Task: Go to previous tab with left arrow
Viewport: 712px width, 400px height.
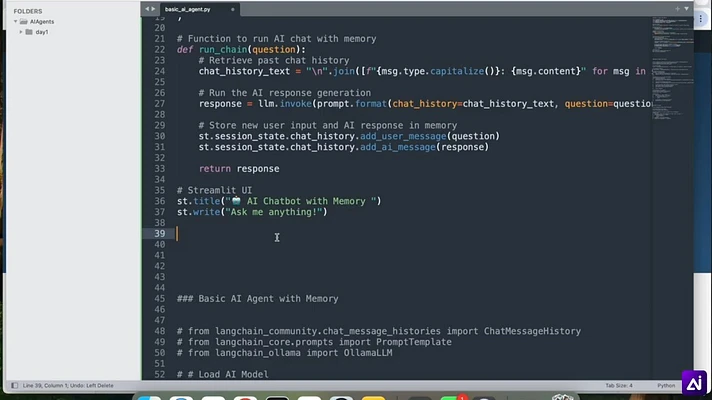Action: 147,9
